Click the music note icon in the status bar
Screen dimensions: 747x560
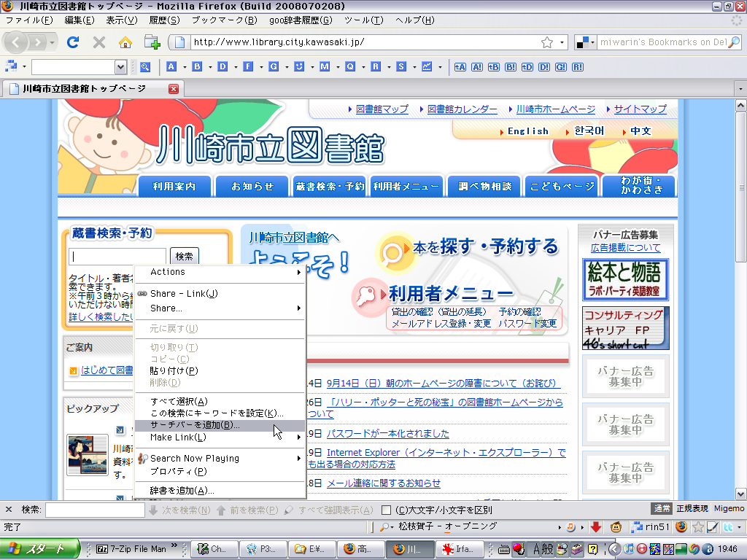point(570,526)
